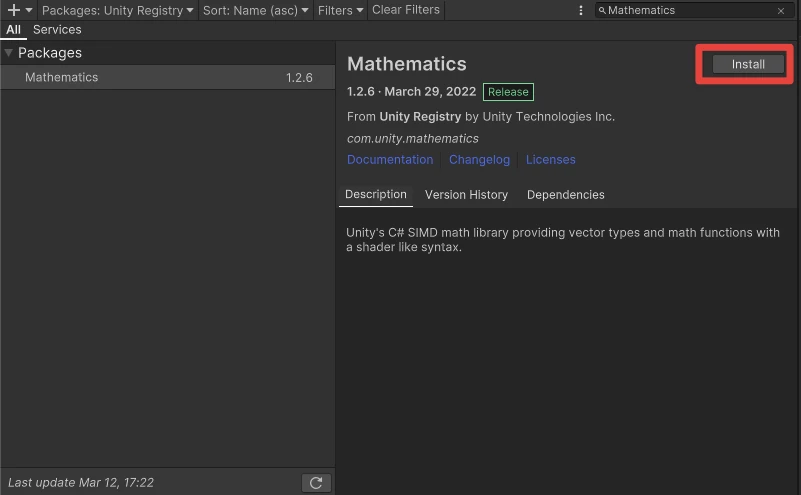Click the Release tag label
Viewport: 801px width, 495px height.
coord(508,92)
